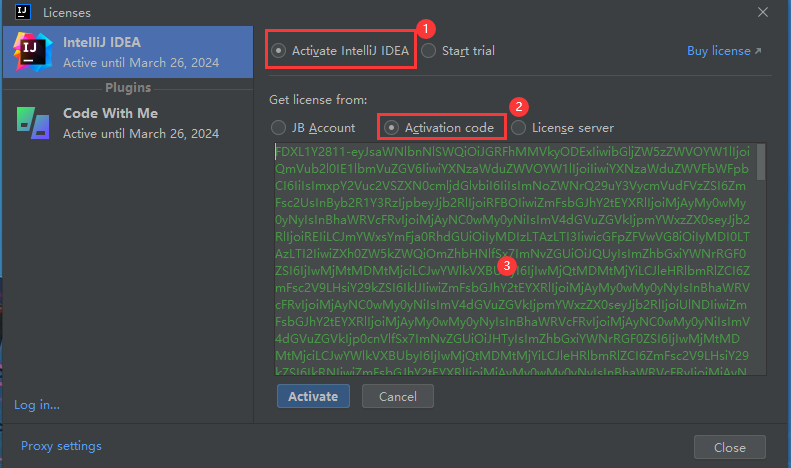Screen dimensions: 791x468
Task: Pick the Activation code radio button
Action: [x=392, y=128]
